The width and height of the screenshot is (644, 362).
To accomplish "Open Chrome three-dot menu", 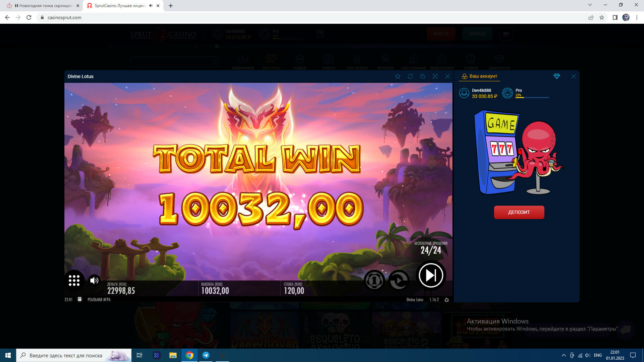I will tap(637, 17).
